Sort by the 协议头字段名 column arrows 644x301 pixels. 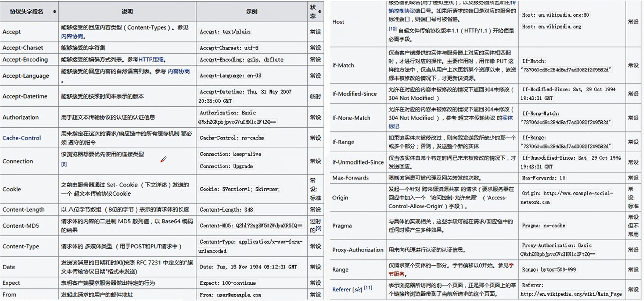(x=54, y=12)
